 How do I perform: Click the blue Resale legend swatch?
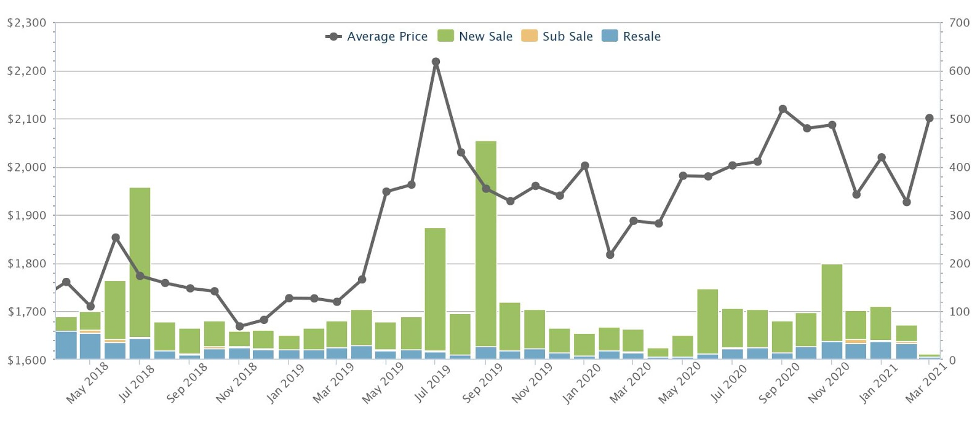(610, 36)
